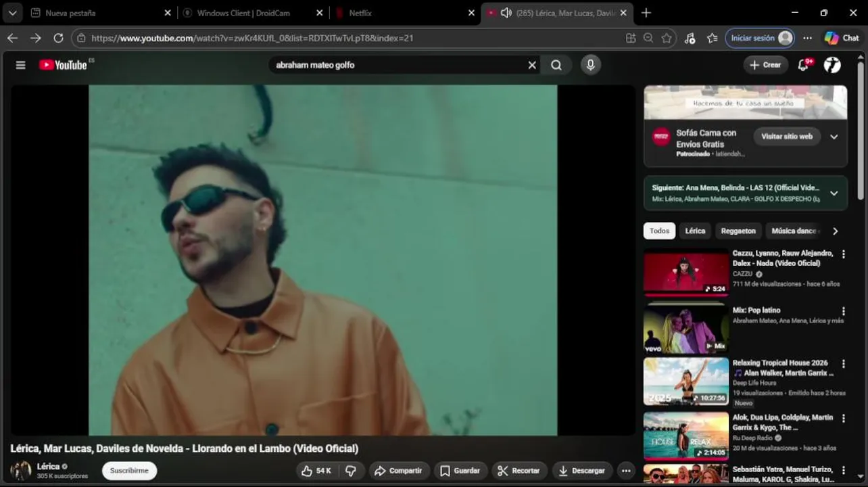Screen dimensions: 868x487
Task: Open the tab list dropdown arrow
Action: 12,13
